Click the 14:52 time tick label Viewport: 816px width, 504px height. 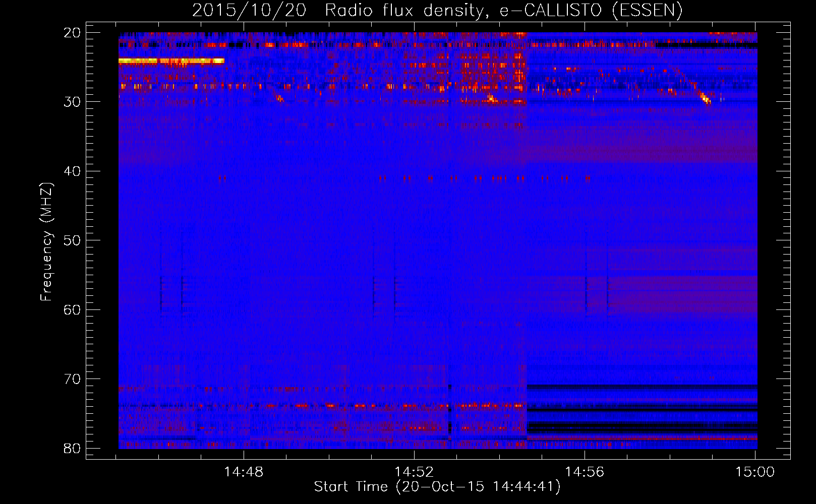[414, 472]
